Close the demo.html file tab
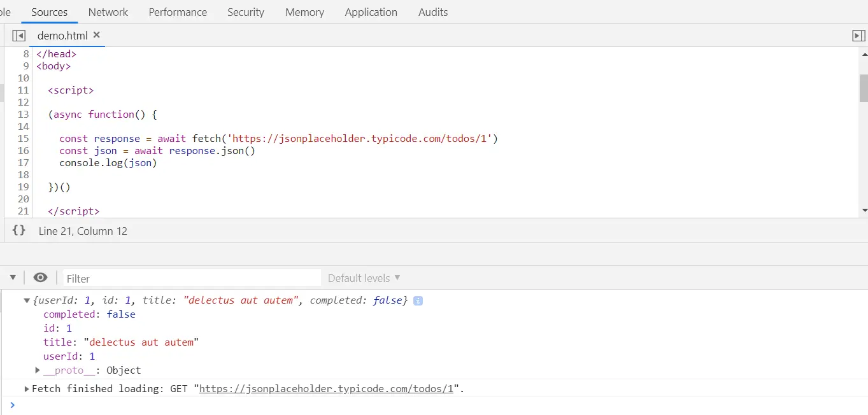The height and width of the screenshot is (415, 868). tap(97, 35)
